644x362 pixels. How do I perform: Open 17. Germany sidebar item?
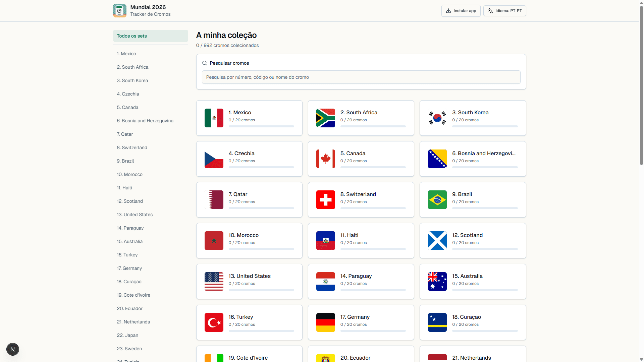click(151, 268)
